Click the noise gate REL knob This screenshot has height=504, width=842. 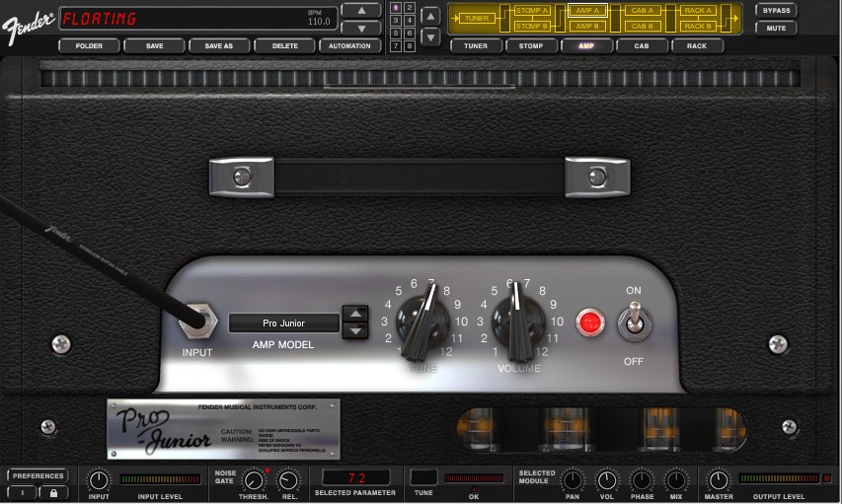[x=289, y=480]
